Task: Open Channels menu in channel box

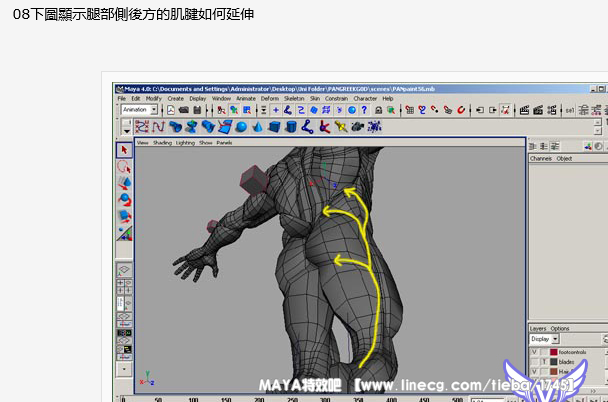Action: (540, 158)
